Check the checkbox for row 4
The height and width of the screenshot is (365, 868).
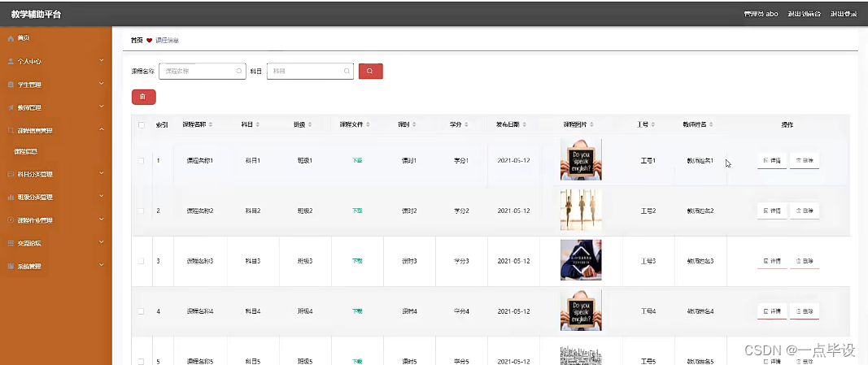coord(142,311)
